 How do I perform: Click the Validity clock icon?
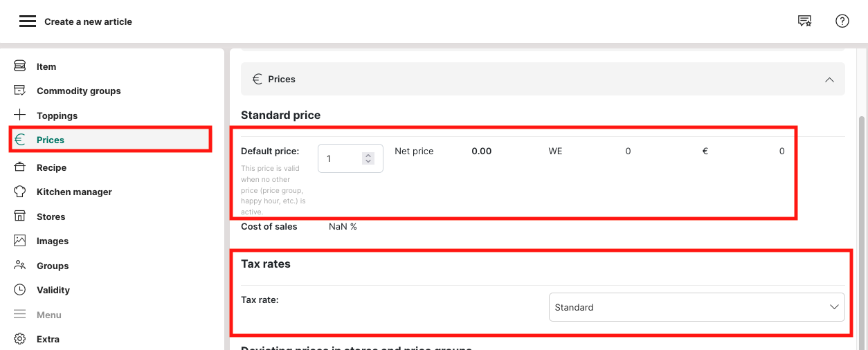click(x=20, y=290)
